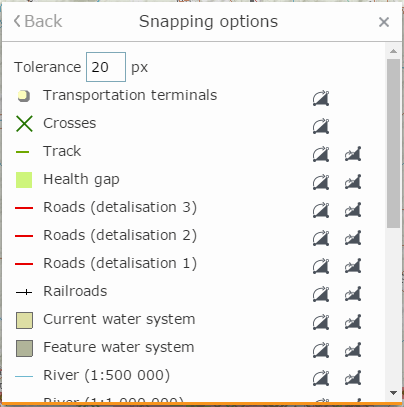404x407 pixels.
Task: Toggle vertex snapping for Transportation terminals
Action: pos(321,98)
